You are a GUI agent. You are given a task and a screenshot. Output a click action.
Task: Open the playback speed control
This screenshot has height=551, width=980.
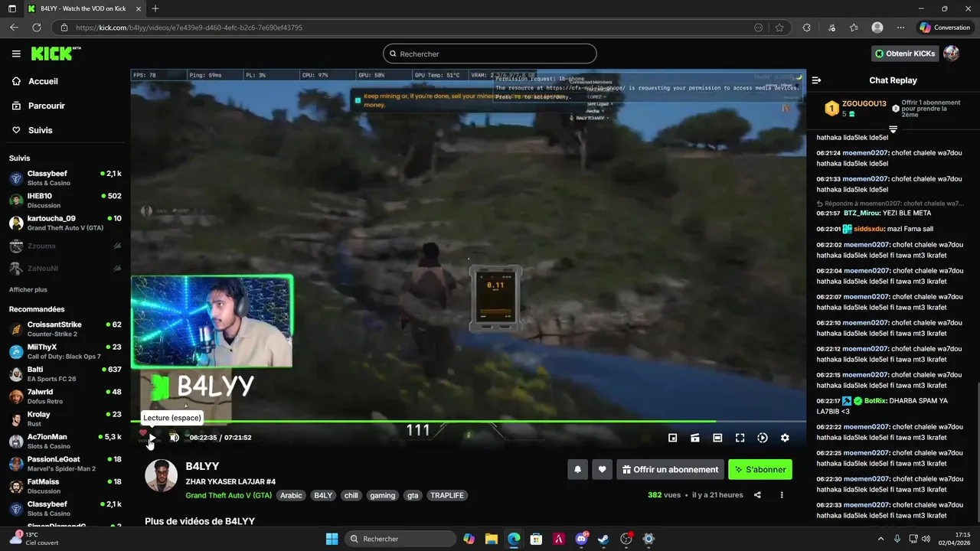click(x=763, y=438)
